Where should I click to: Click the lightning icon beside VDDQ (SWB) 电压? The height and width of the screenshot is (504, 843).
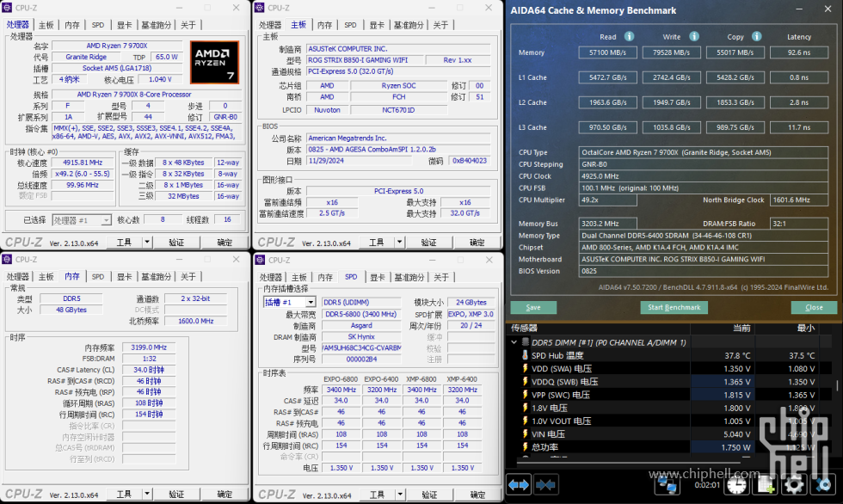click(526, 382)
